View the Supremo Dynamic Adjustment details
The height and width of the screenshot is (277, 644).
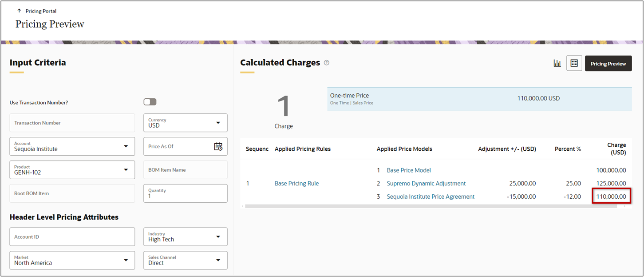(426, 183)
